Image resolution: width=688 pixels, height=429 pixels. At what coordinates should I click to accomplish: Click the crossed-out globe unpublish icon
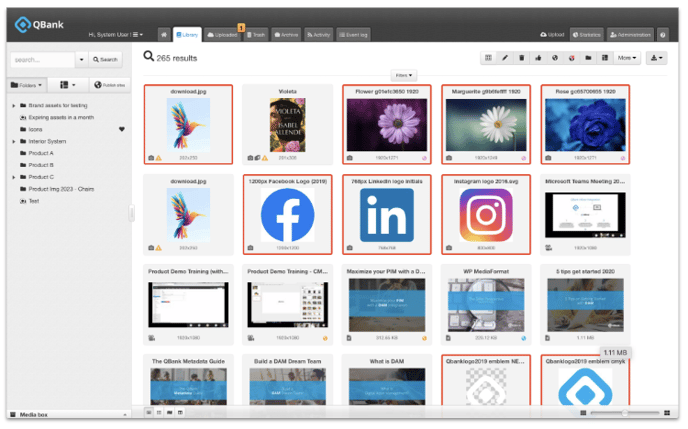pyautogui.click(x=572, y=58)
